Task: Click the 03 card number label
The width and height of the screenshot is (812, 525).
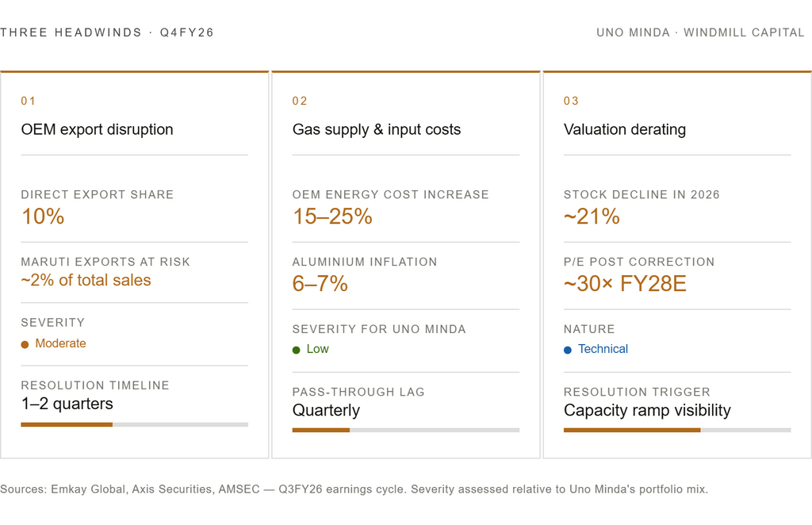Action: [x=571, y=101]
